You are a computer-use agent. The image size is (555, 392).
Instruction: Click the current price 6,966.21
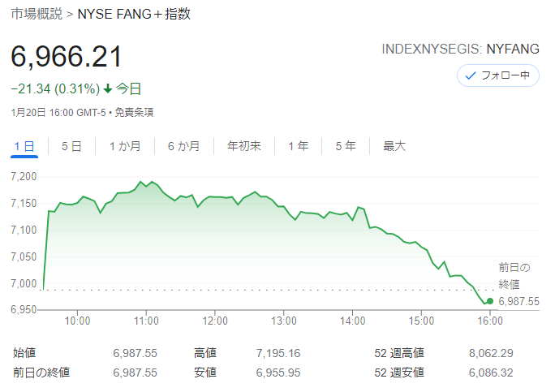[x=67, y=56]
